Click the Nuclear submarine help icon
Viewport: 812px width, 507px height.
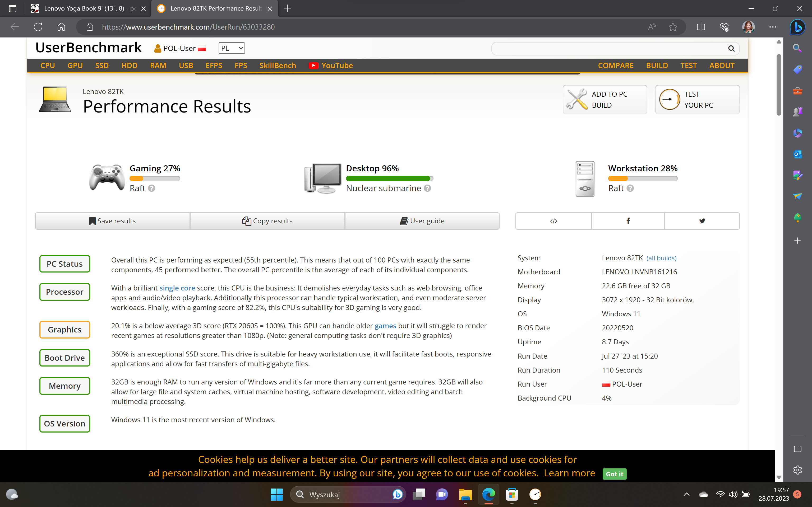[427, 189]
